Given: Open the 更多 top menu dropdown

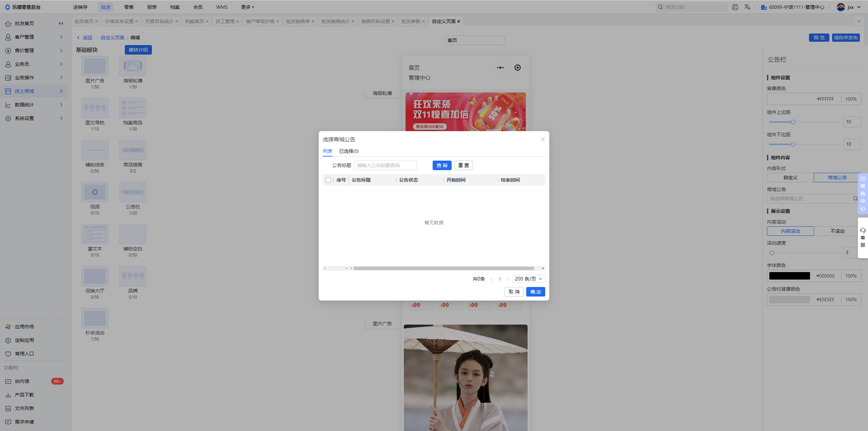Looking at the screenshot, I should tap(248, 7).
